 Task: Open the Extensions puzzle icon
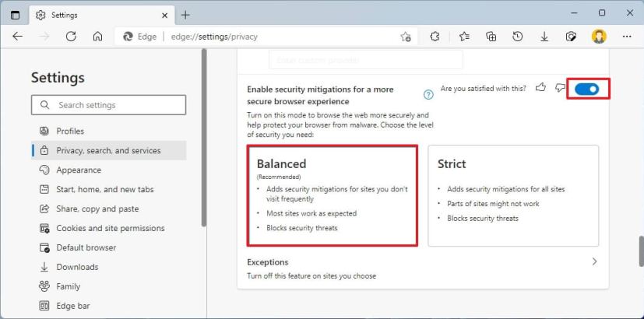point(435,37)
